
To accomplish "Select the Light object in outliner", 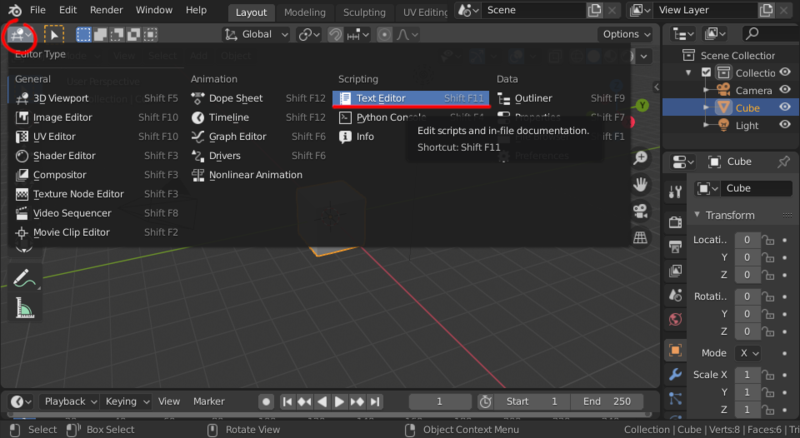I will tap(746, 125).
